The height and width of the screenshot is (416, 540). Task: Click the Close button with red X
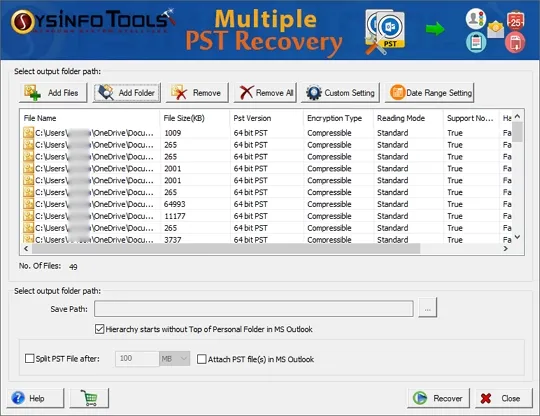504,398
